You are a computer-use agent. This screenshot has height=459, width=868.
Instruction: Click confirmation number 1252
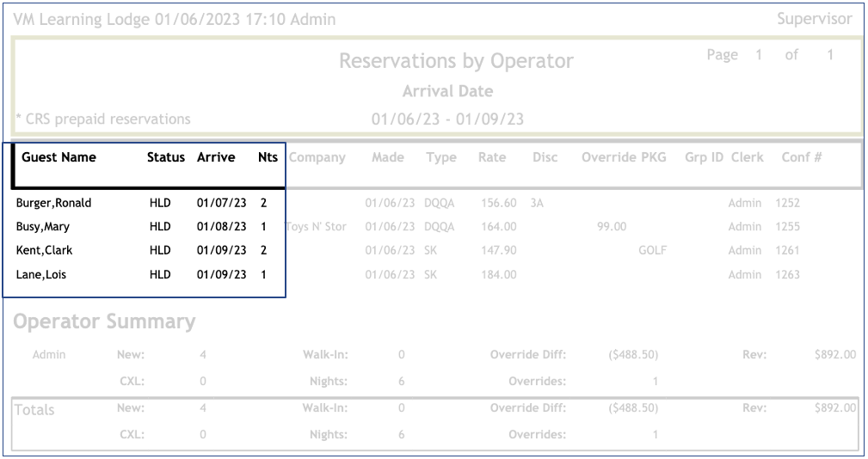point(787,203)
